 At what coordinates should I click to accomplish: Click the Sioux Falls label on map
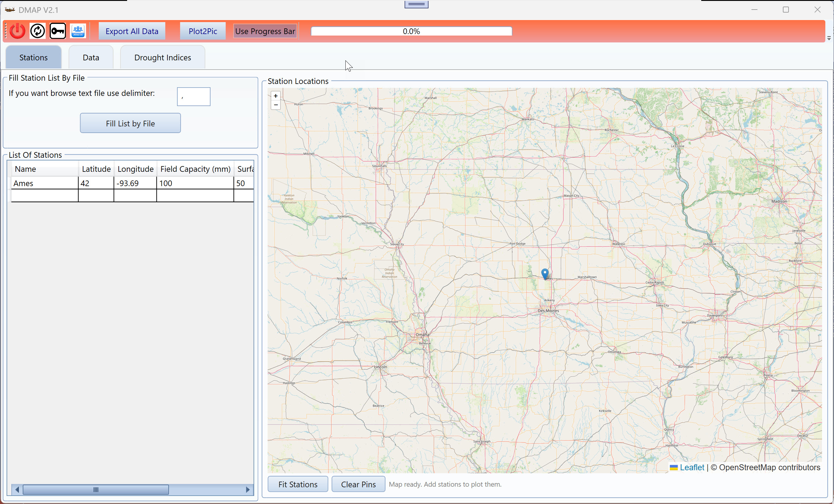point(379,166)
